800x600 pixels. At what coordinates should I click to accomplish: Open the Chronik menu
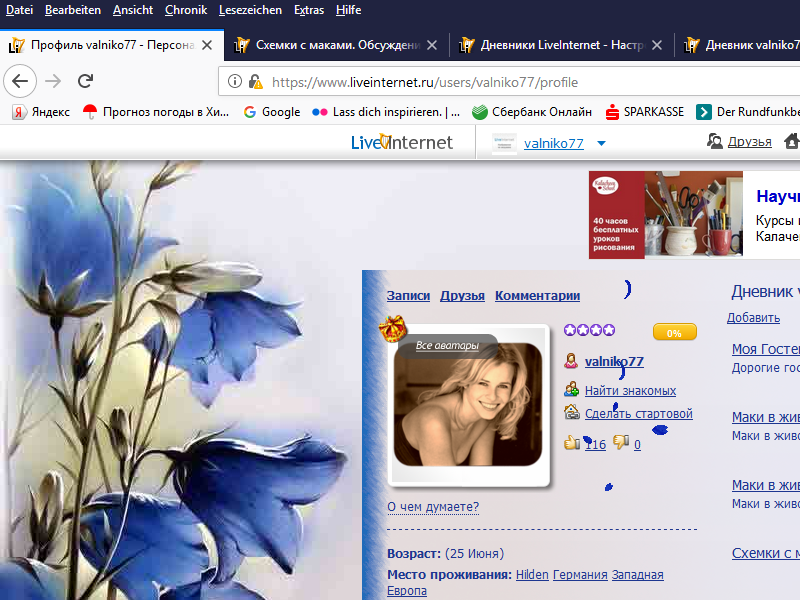pyautogui.click(x=186, y=10)
